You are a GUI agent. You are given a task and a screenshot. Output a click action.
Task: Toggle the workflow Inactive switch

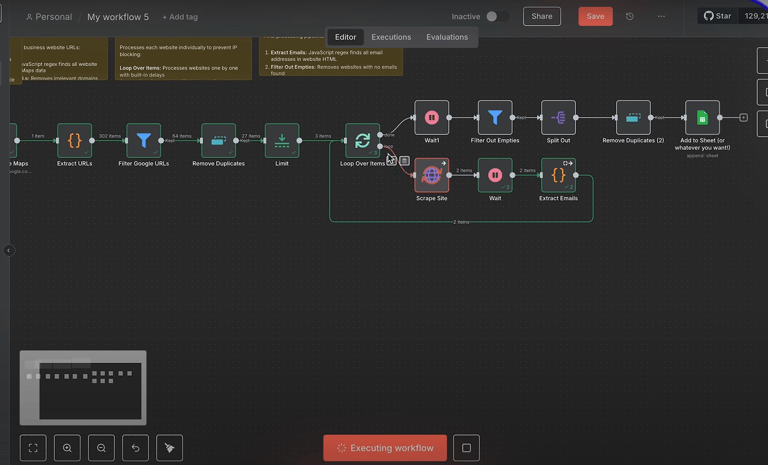(496, 16)
